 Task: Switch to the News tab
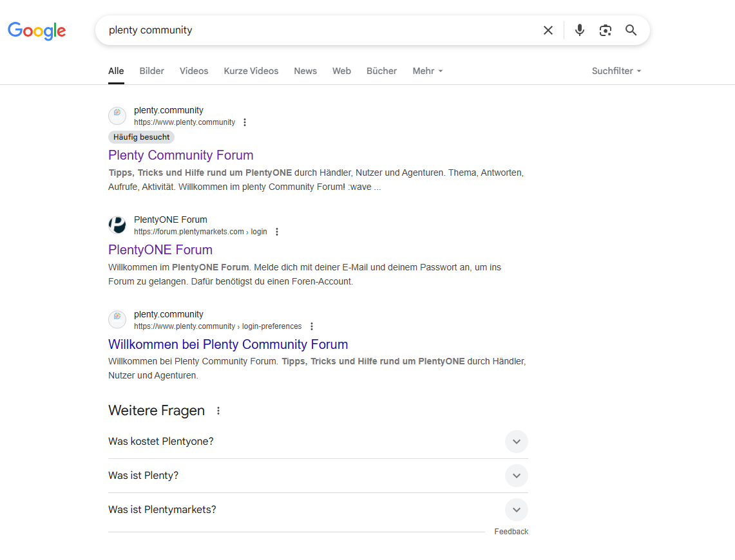(x=305, y=71)
